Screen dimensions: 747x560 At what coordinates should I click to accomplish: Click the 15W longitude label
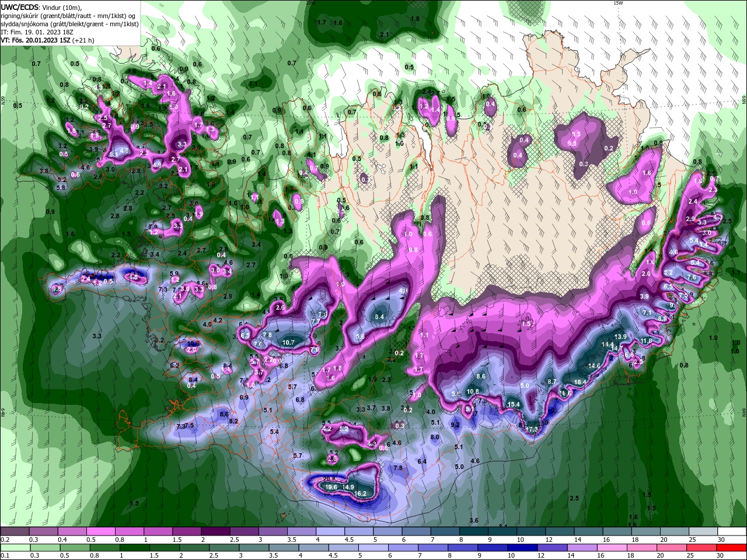619,3
